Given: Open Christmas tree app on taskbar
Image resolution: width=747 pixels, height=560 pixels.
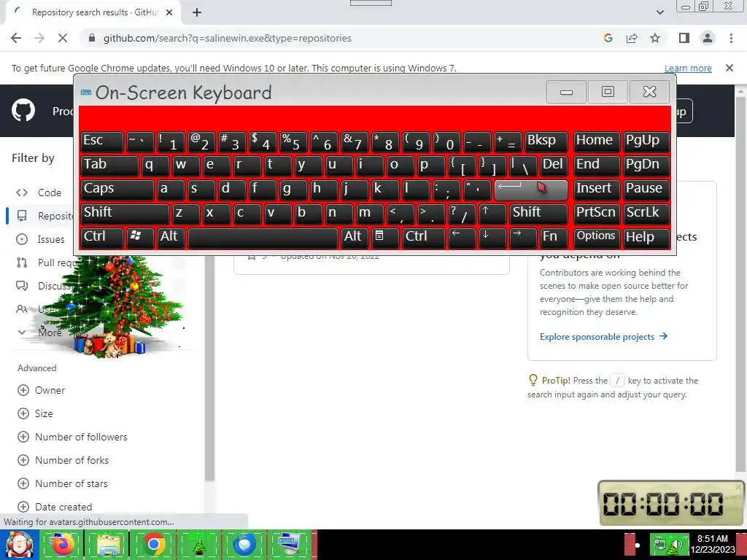Looking at the screenshot, I should point(199,545).
